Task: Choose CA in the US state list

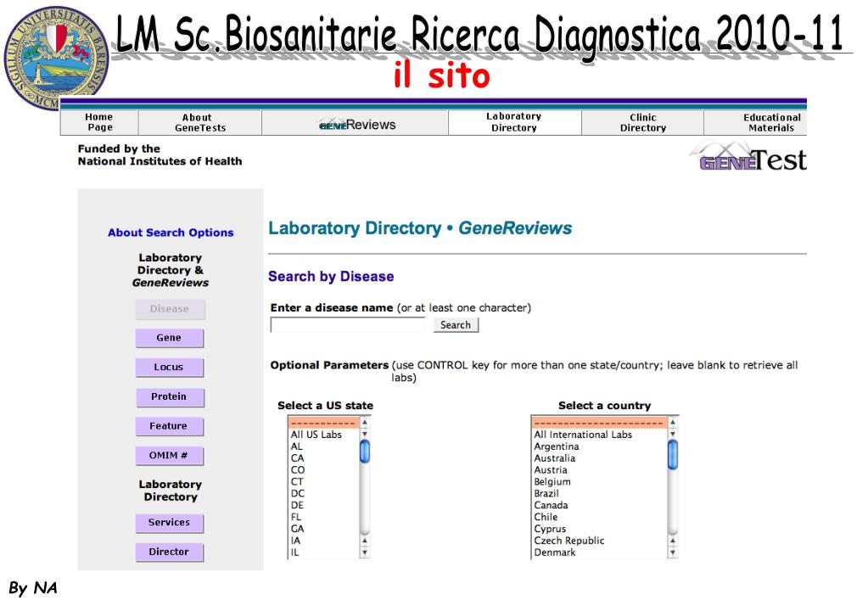Action: (324, 458)
